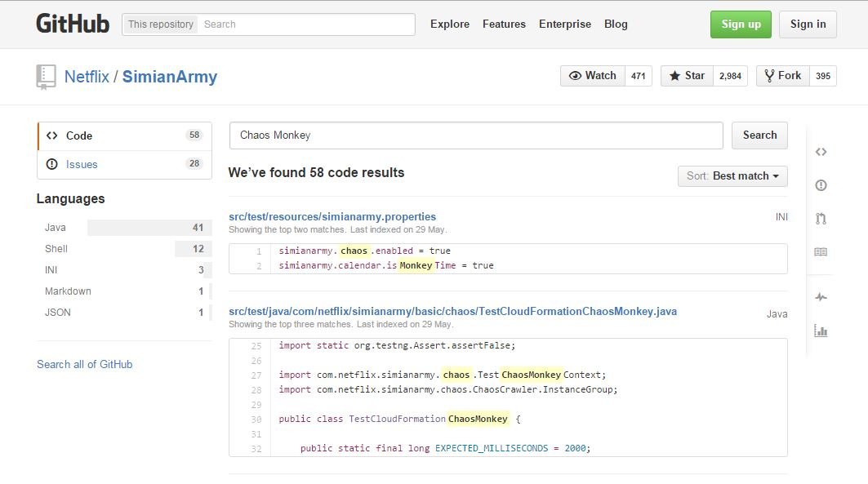Click the Watch repository button
Screen dimensions: 868x484
tap(593, 76)
